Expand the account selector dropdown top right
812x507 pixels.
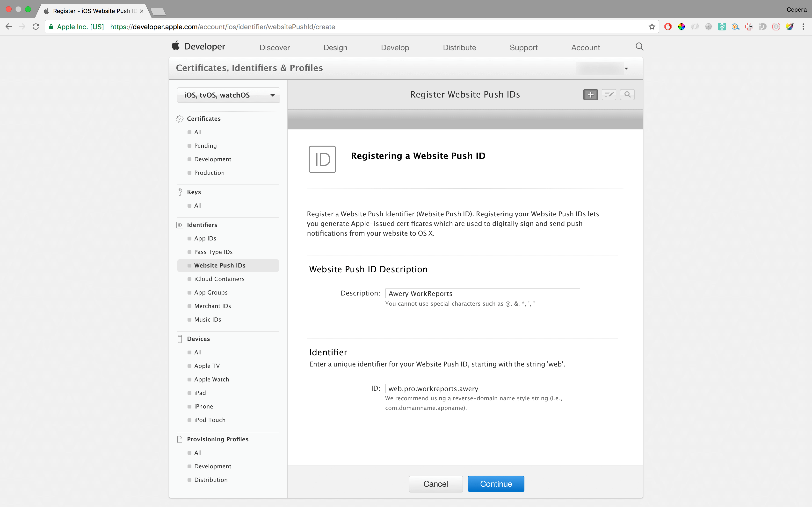click(626, 68)
